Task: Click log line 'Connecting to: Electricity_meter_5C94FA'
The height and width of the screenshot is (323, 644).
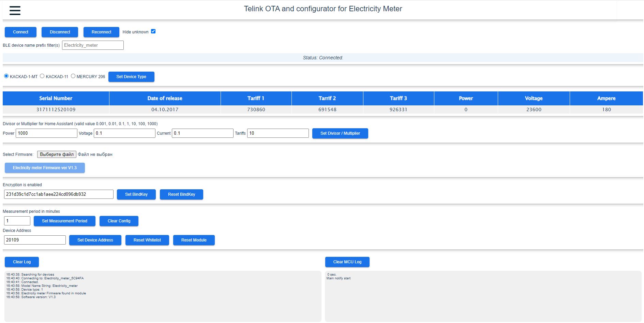Action: [x=45, y=278]
